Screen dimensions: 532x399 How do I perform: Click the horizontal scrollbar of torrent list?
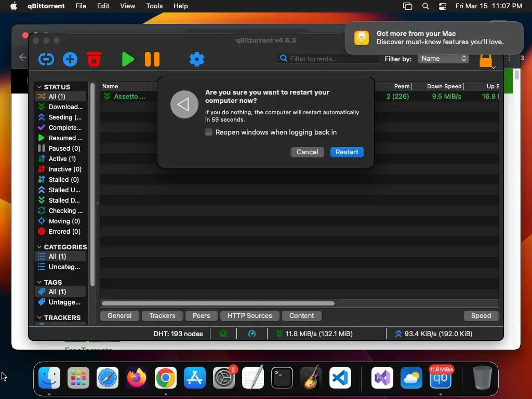point(218,303)
